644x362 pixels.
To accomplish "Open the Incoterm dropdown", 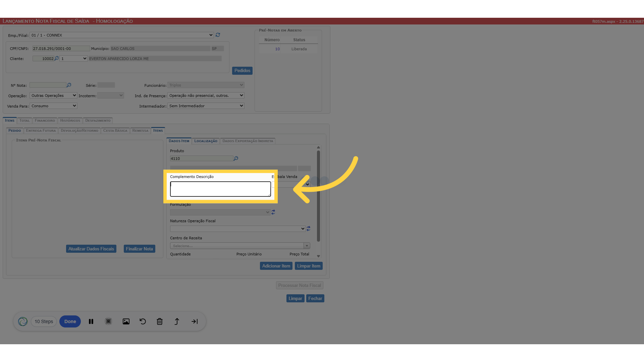I will click(x=111, y=96).
